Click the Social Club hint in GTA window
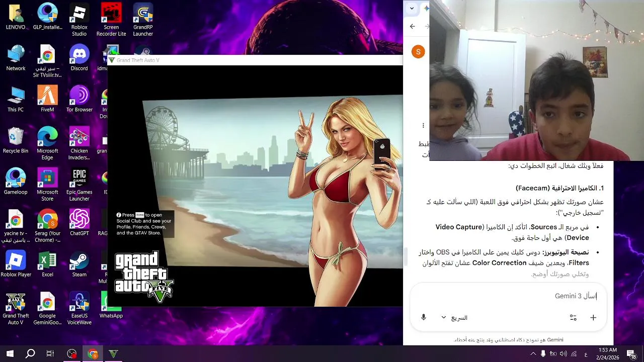 144,224
